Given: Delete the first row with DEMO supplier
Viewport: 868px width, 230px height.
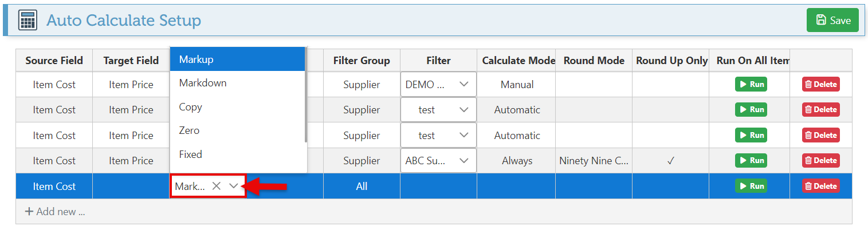Looking at the screenshot, I should tap(820, 85).
